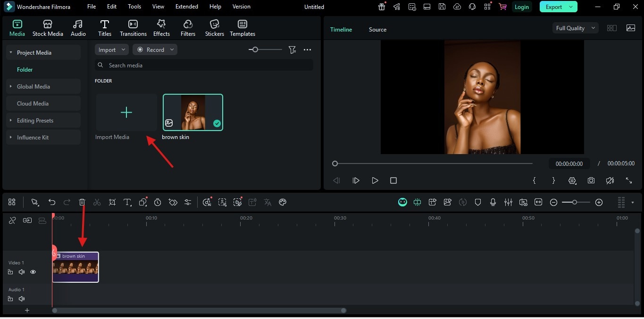This screenshot has width=644, height=319.
Task: Select the brown skin clip thumbnail
Action: (193, 112)
